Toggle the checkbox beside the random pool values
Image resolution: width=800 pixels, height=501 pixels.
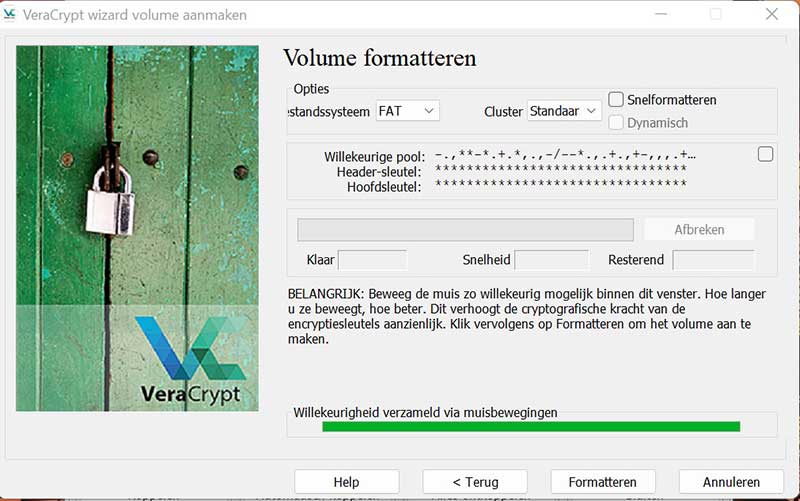(x=765, y=154)
